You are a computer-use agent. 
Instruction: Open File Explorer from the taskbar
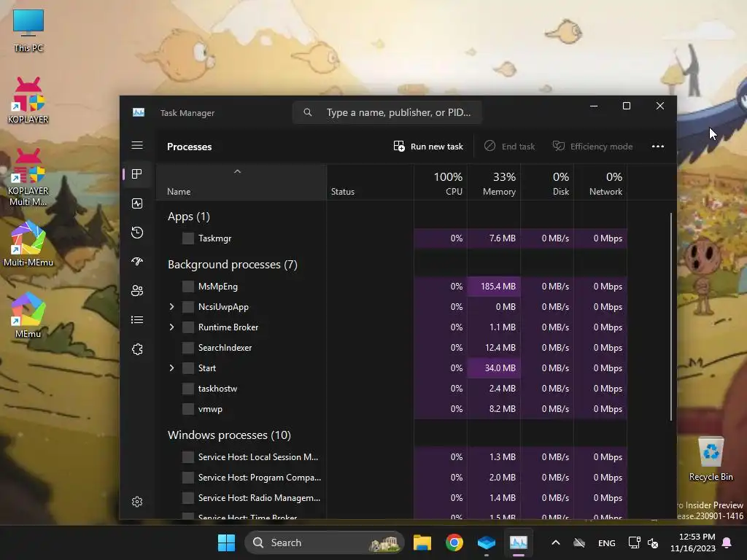(x=422, y=542)
